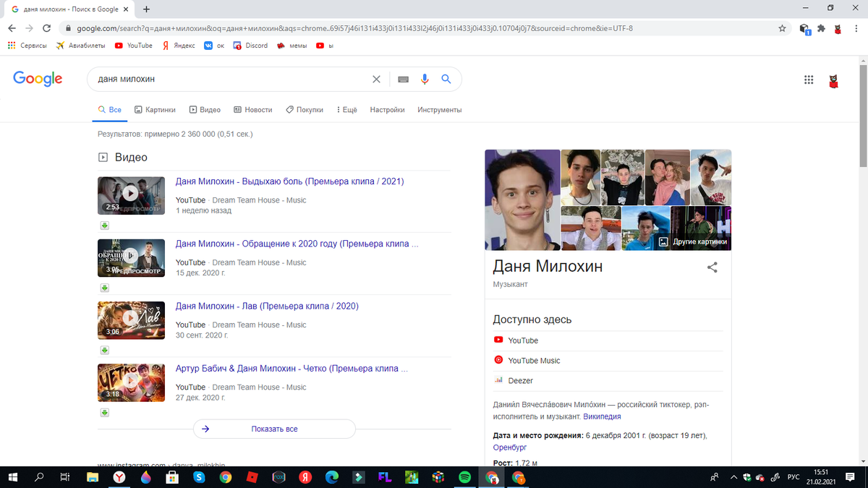Open the YouTube bookmark in bookmarks bar
The image size is (868, 488).
(134, 46)
